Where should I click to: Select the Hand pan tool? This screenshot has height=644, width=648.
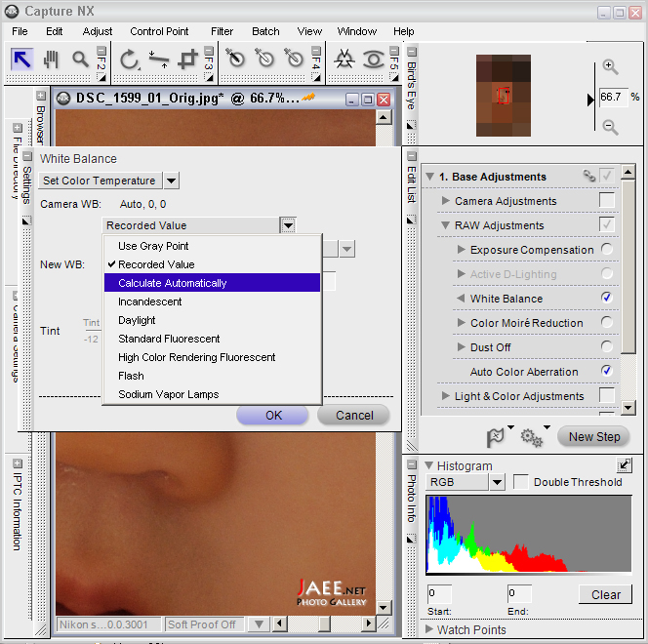(x=50, y=60)
